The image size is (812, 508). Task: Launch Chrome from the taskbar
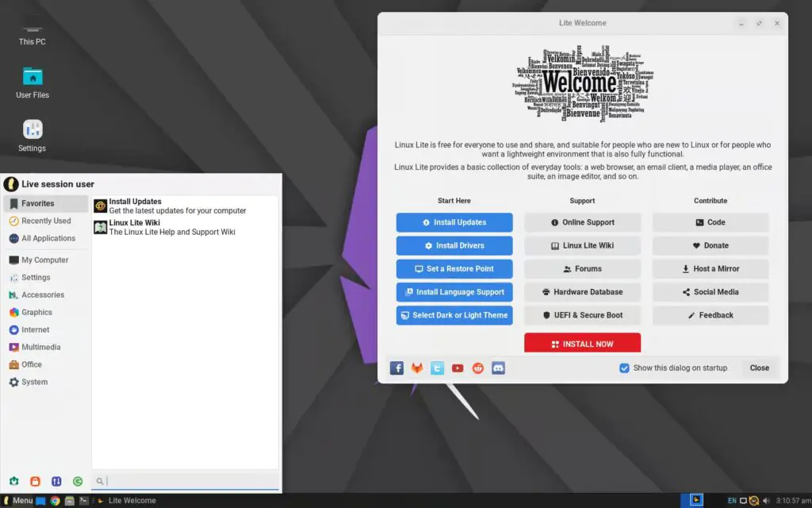click(x=55, y=501)
